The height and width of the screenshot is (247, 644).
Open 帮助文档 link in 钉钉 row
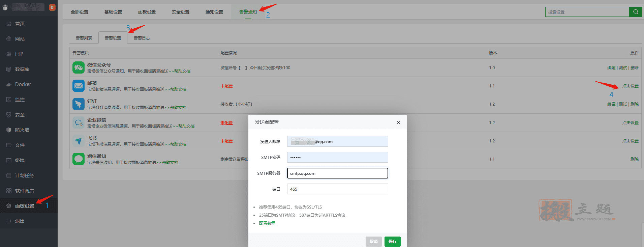(178, 108)
